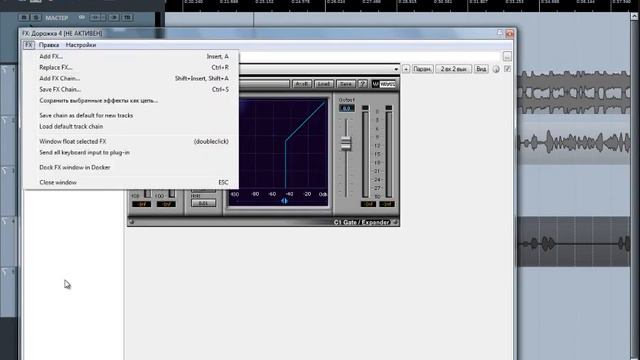The height and width of the screenshot is (360, 640).
Task: Open the 2 вх 2 вых routing button
Action: pos(453,69)
